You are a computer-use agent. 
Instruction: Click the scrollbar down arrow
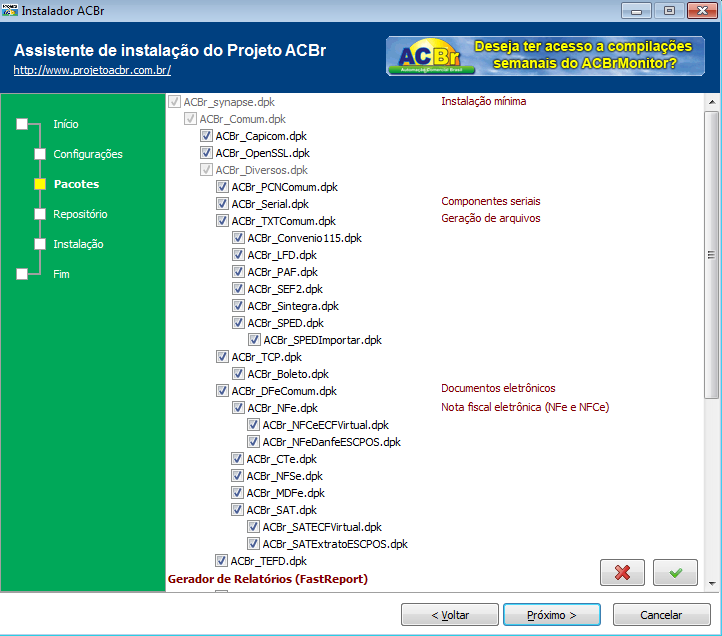(x=712, y=583)
